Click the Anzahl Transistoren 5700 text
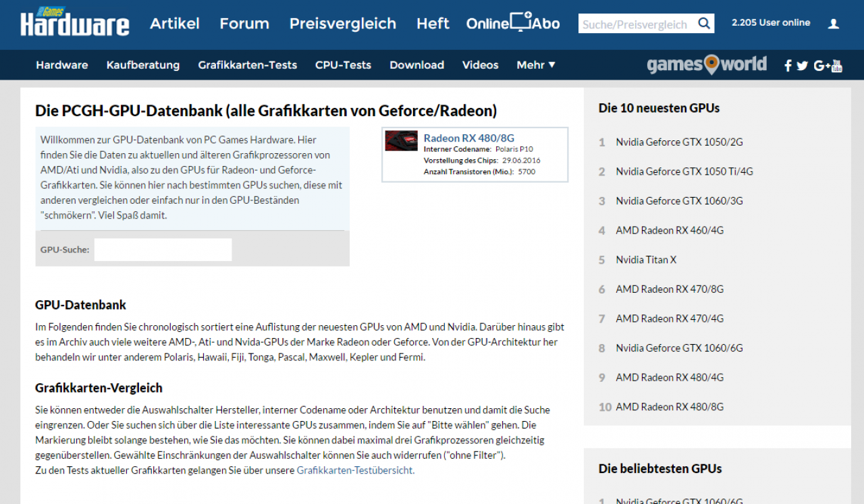Viewport: 864px width, 504px height. tap(479, 172)
